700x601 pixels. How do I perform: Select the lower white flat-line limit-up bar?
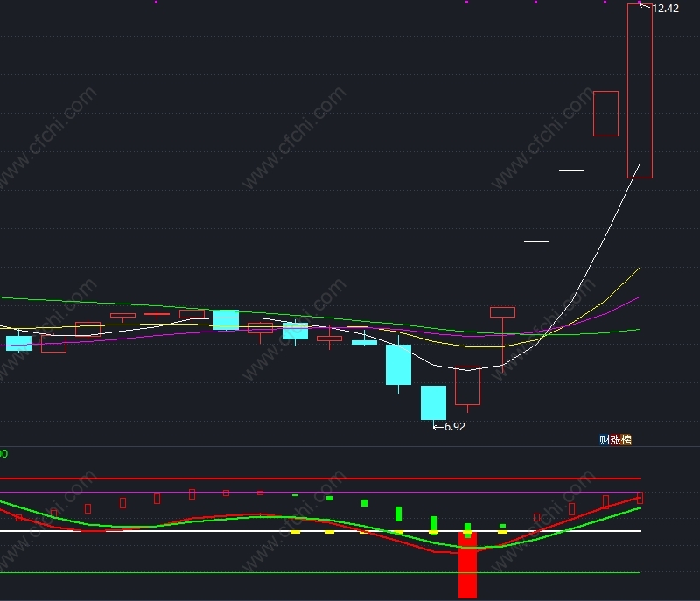pyautogui.click(x=536, y=241)
